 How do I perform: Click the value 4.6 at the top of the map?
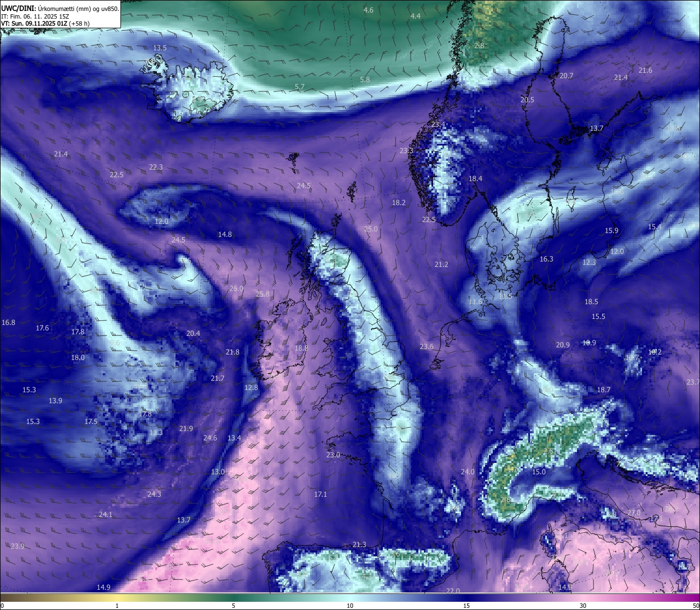point(369,10)
